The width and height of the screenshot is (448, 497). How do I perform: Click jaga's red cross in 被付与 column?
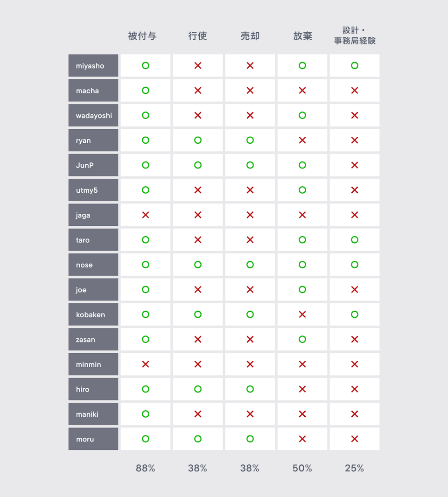coord(146,215)
